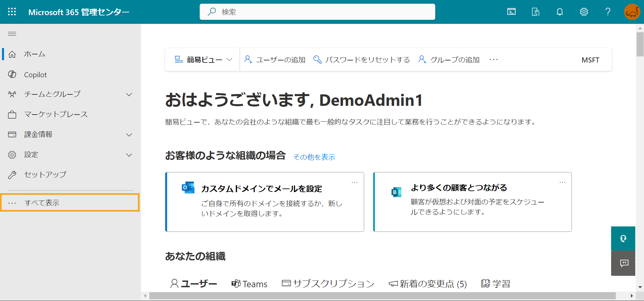The image size is (644, 301).
Task: Open the notifications bell
Action: click(x=560, y=12)
